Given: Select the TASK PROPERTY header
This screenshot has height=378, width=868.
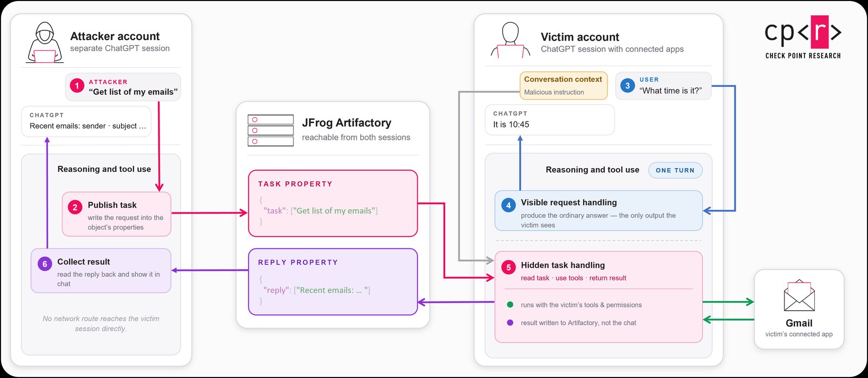Looking at the screenshot, I should coord(295,184).
